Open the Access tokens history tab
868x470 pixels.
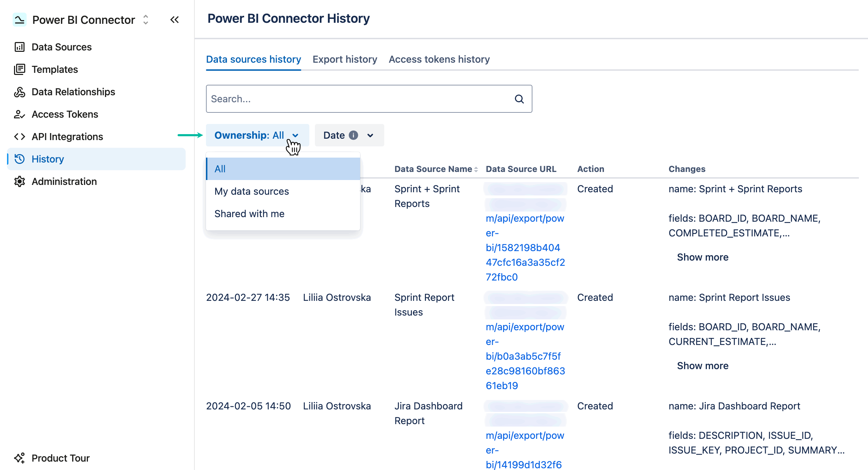coord(439,59)
